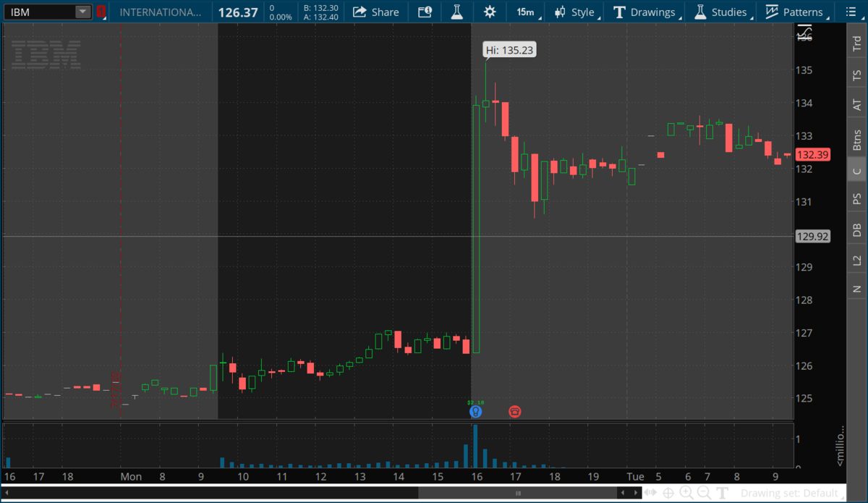Click the chart horizontal scrollbar thumb
The width and height of the screenshot is (868, 503).
tap(518, 493)
